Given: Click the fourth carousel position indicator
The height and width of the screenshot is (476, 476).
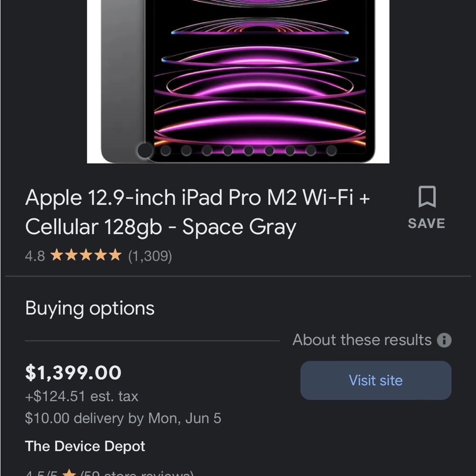Looking at the screenshot, I should click(208, 150).
